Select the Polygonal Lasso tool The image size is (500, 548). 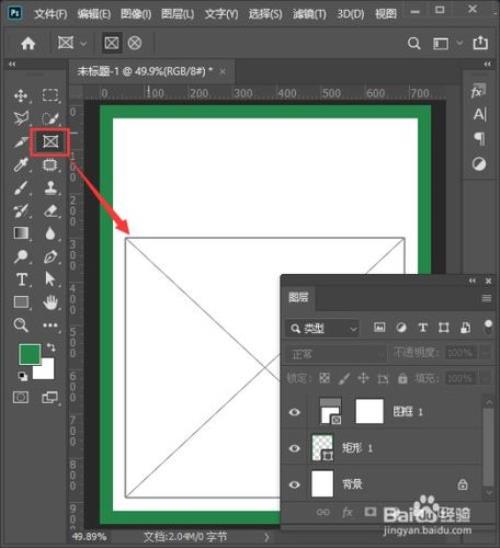click(21, 118)
